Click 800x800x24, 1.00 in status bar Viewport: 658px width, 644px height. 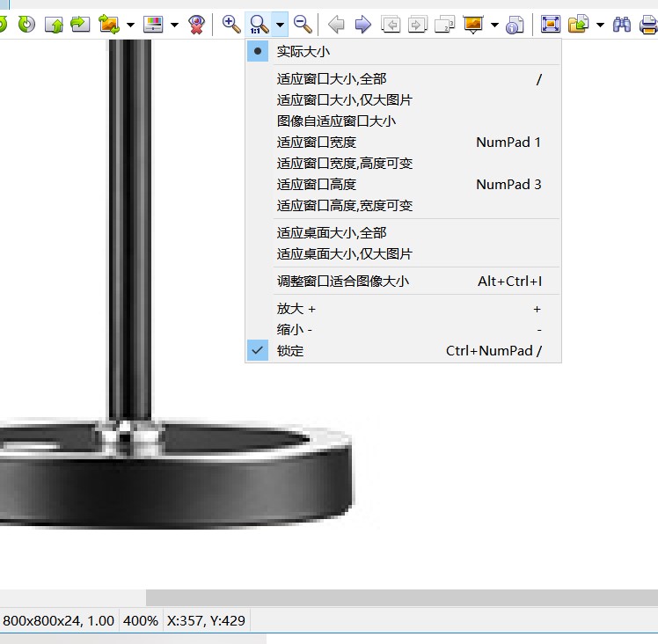pyautogui.click(x=58, y=620)
